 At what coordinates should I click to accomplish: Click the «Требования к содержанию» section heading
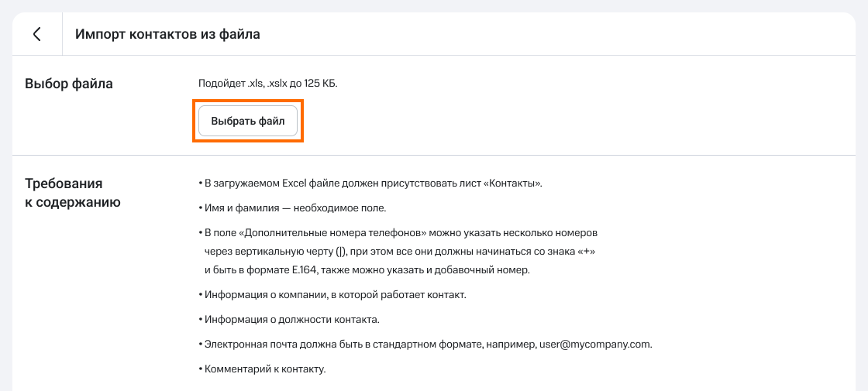[x=73, y=194]
